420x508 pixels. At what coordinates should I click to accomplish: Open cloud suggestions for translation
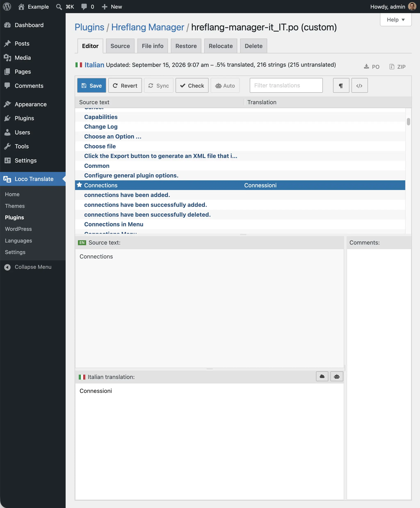click(322, 376)
